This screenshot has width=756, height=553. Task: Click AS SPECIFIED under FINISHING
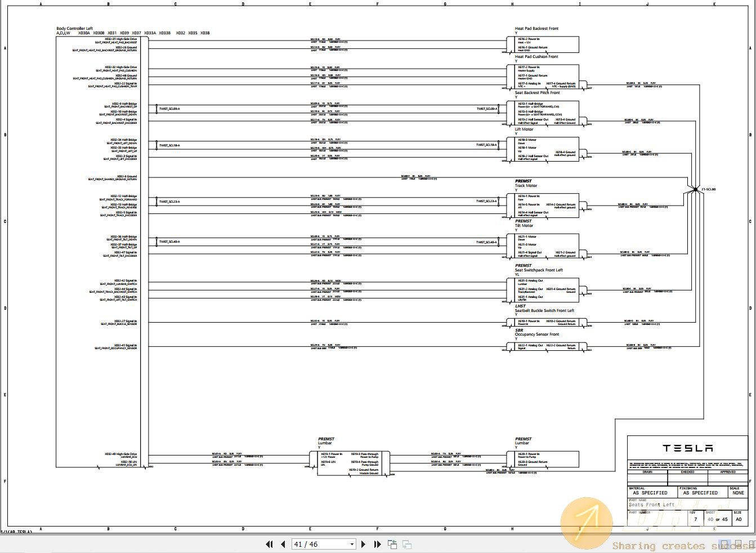point(700,493)
